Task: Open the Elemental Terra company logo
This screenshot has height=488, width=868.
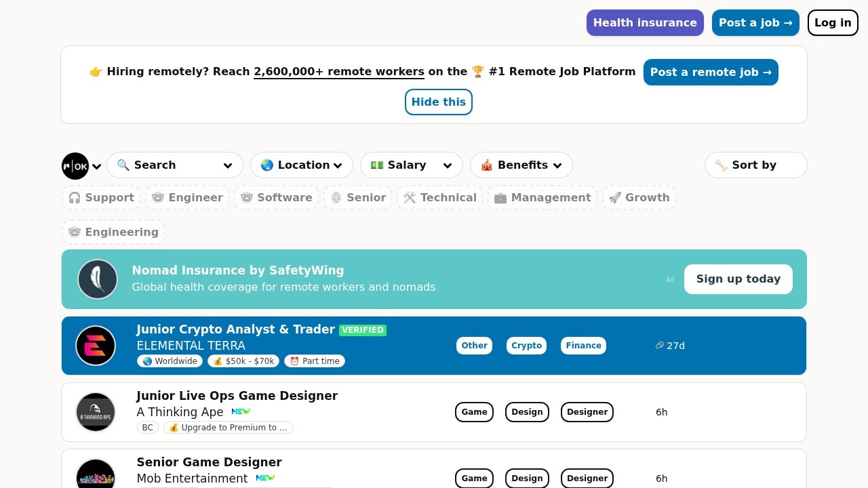Action: pos(96,346)
